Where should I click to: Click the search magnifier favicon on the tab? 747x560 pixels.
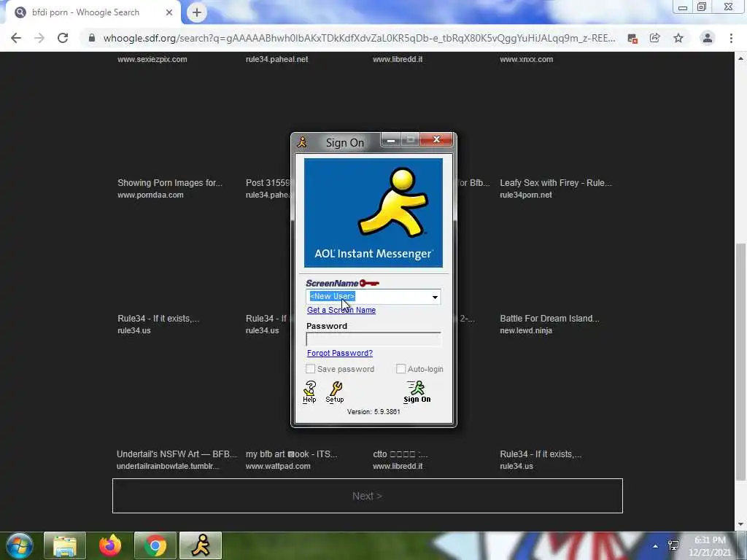pos(20,12)
